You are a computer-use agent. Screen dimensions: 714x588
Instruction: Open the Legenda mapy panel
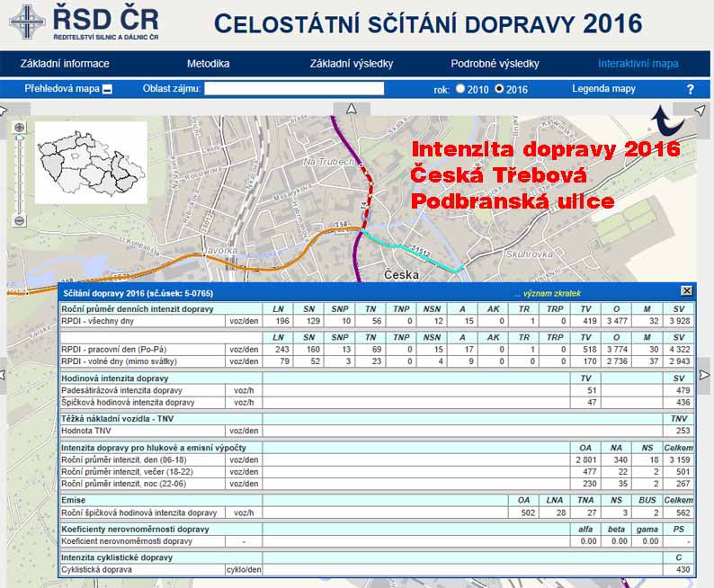click(x=603, y=89)
